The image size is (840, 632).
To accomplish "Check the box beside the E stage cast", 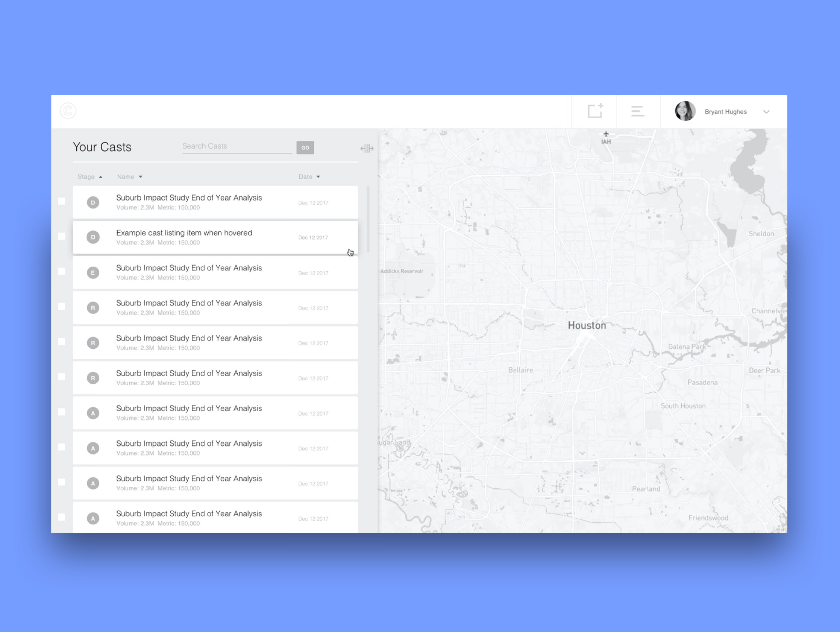I will pyautogui.click(x=62, y=271).
